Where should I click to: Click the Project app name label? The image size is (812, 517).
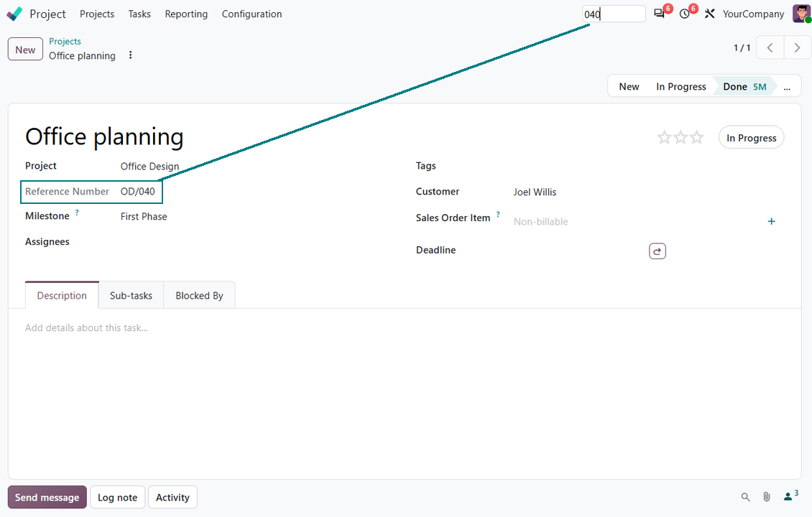coord(47,14)
